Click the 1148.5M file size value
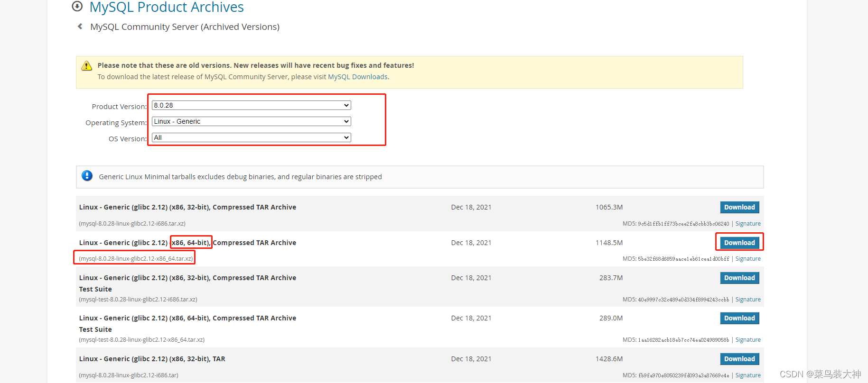Viewport: 868px width, 383px height. [x=609, y=243]
